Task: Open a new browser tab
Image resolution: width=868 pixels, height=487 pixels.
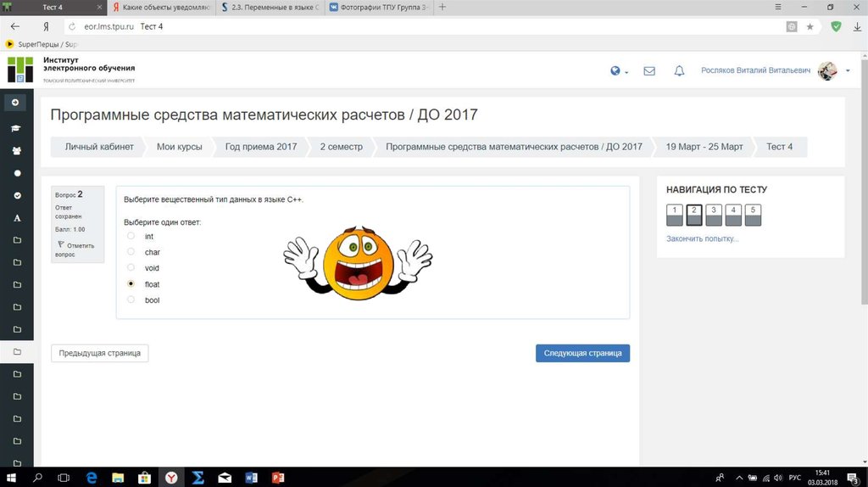Action: click(442, 7)
